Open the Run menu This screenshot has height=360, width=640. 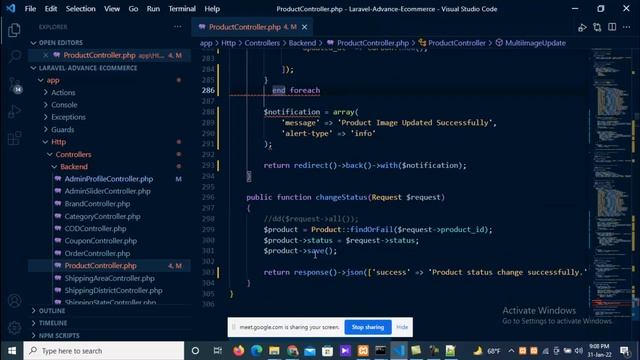(153, 9)
